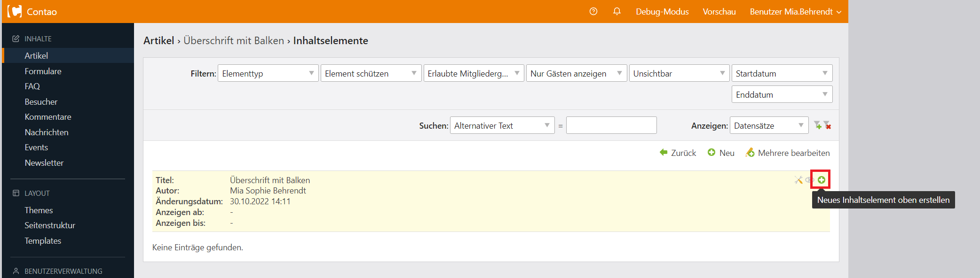Click the green plus icon to create new content element
This screenshot has height=278, width=980.
tap(821, 180)
